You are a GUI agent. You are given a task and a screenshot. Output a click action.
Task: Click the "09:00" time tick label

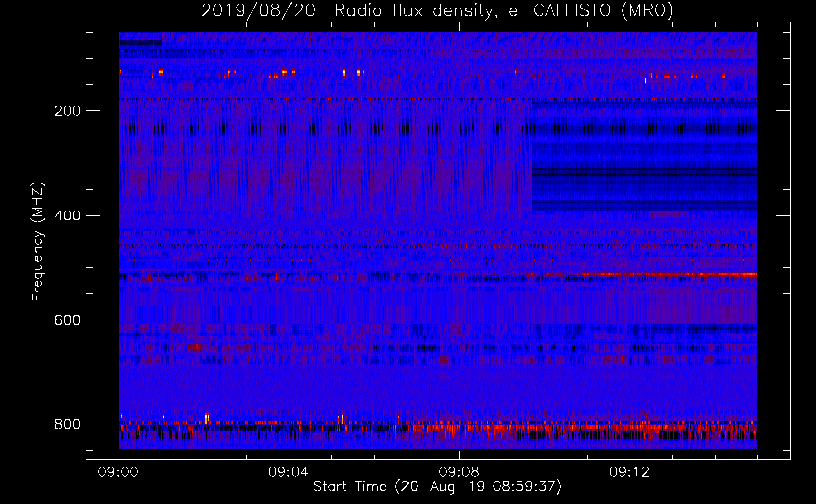(118, 472)
